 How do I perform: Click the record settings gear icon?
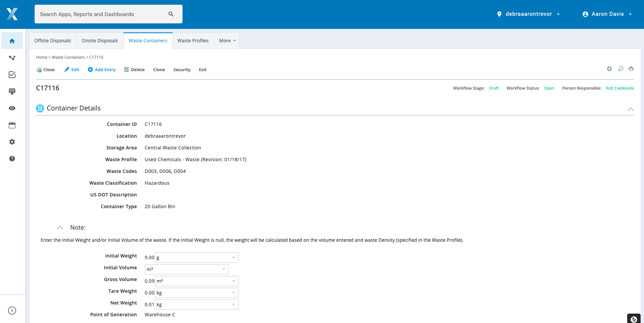[x=609, y=69]
